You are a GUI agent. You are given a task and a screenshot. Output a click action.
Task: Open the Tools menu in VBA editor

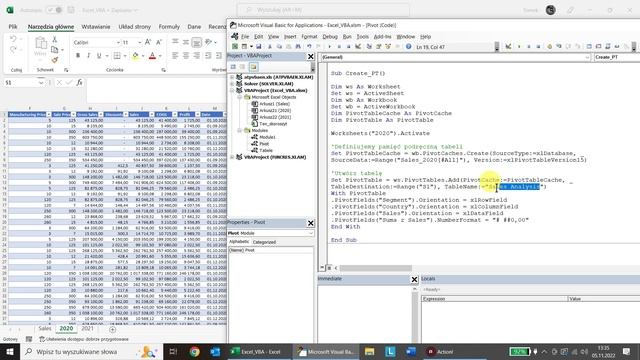tap(362, 37)
